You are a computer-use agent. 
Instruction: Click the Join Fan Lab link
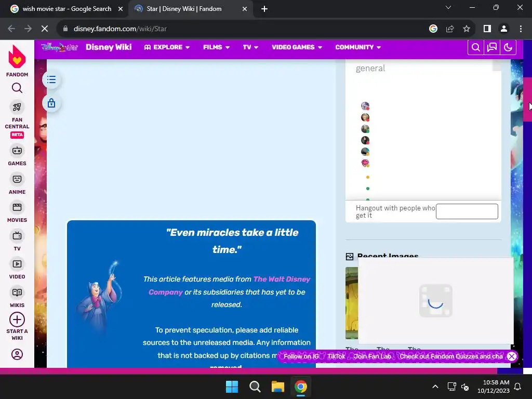pos(372,356)
